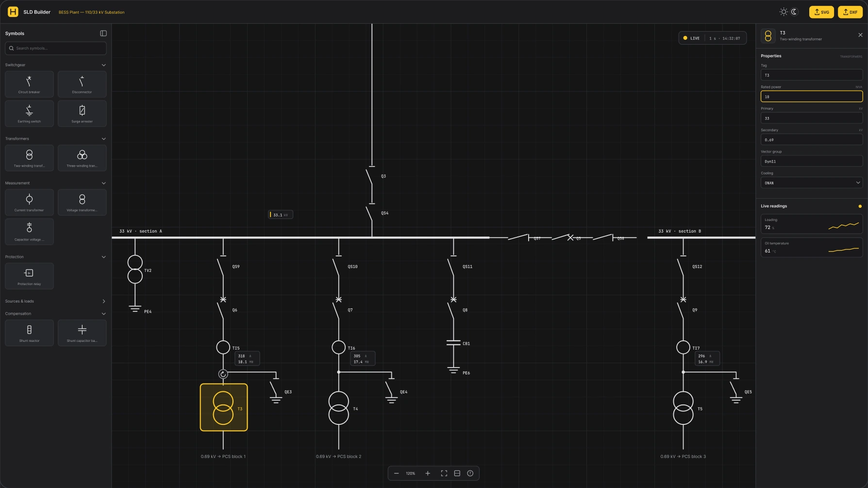Pick the Surge arrester symbol
The image size is (868, 488).
(82, 114)
